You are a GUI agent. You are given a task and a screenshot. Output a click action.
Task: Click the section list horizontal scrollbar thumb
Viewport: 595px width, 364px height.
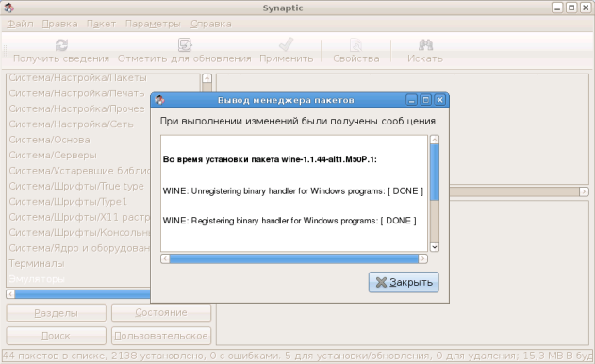83,294
